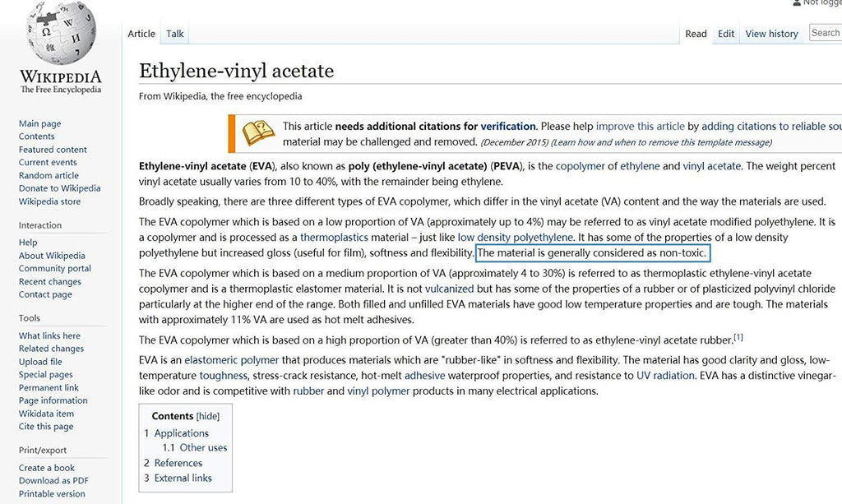Open the Edit tab

pos(726,34)
